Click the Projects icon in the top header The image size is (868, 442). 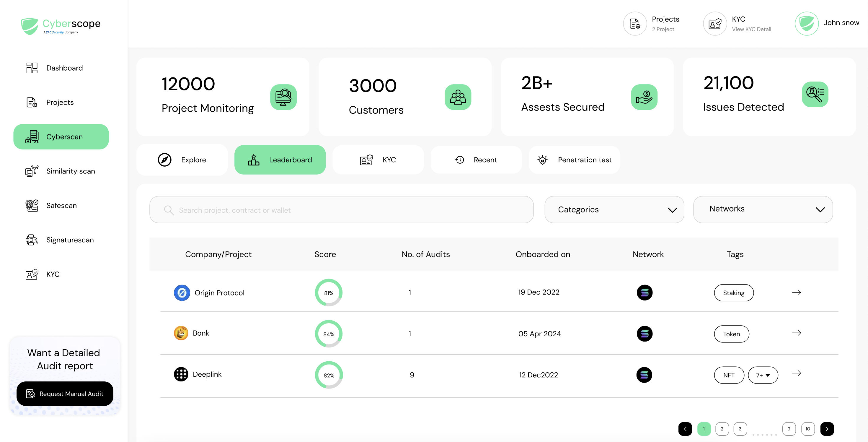(x=634, y=24)
